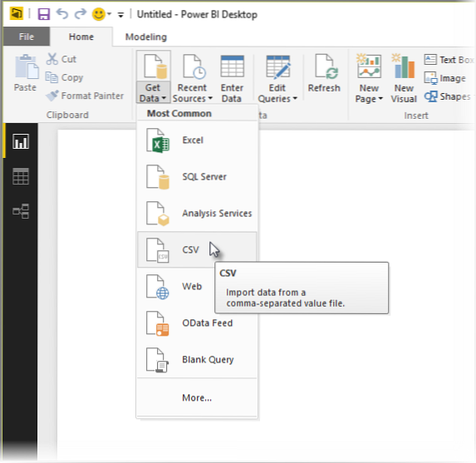
Task: Refresh the data
Action: click(324, 74)
